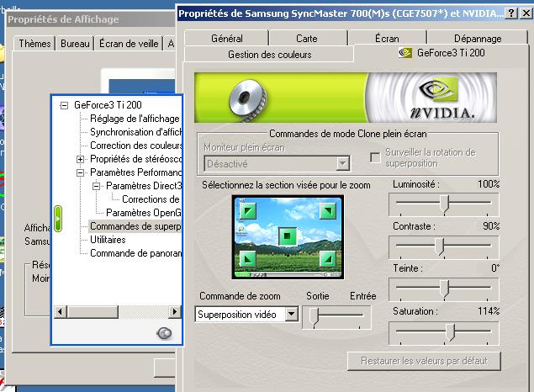Toggle Surveiller la rotation de superposition checkbox
The image size is (534, 392).
pyautogui.click(x=375, y=157)
